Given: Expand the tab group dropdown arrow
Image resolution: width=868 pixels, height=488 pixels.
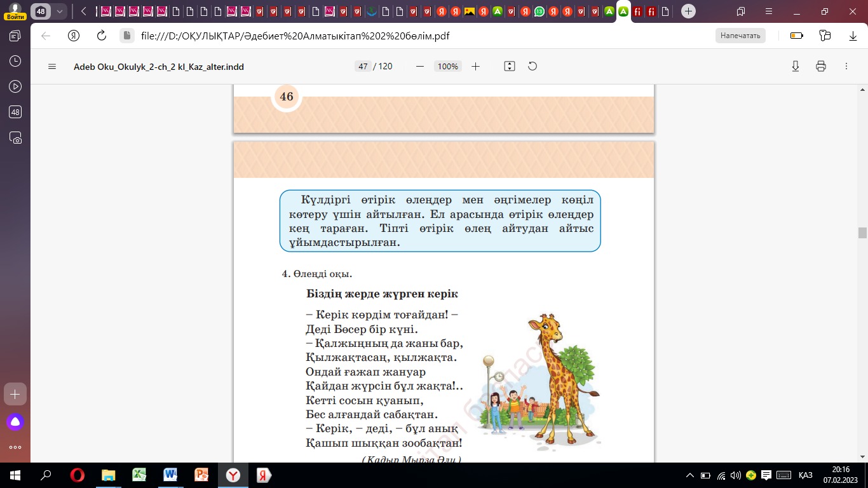Looking at the screenshot, I should click(x=60, y=11).
